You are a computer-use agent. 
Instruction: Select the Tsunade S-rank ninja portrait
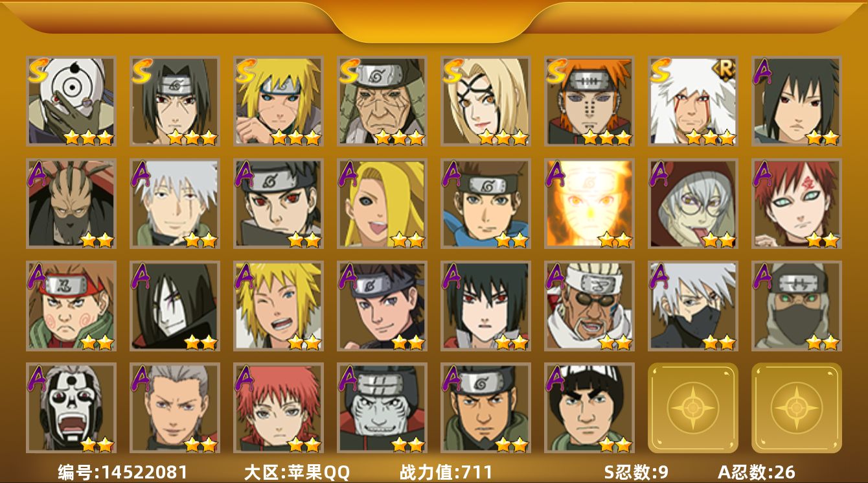click(486, 100)
